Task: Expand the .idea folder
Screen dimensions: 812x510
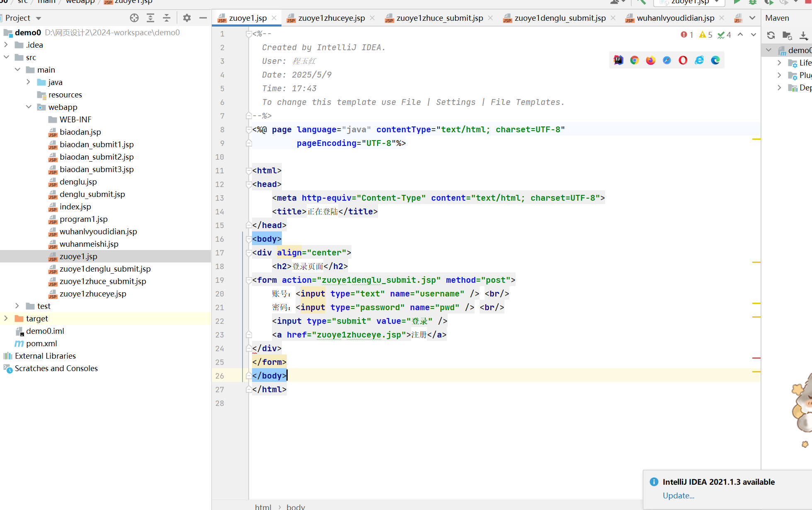Action: tap(6, 44)
